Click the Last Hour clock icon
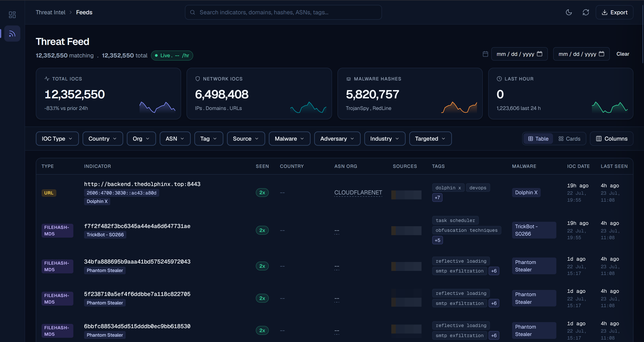 coord(499,79)
